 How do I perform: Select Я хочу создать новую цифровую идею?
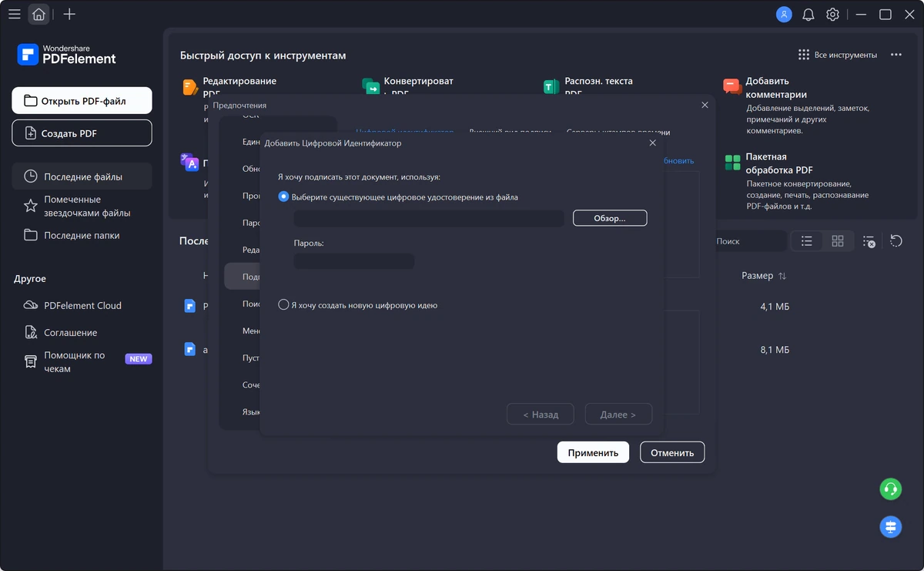click(283, 305)
